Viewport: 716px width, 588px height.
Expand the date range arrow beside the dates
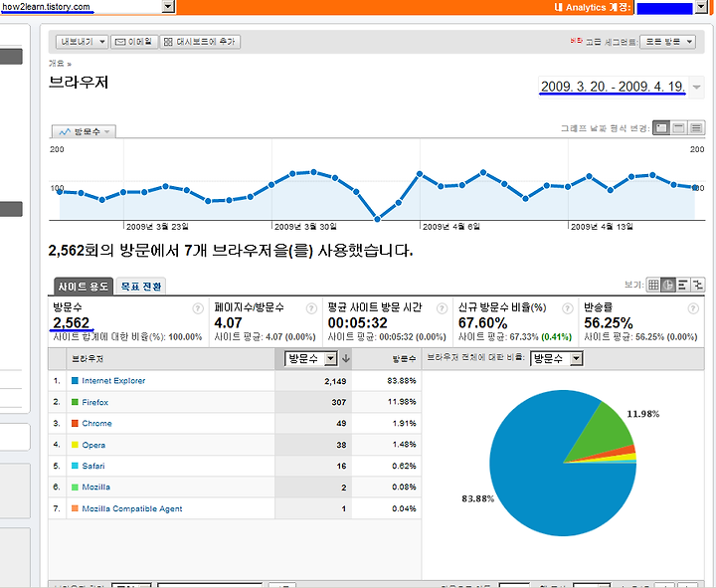click(696, 87)
